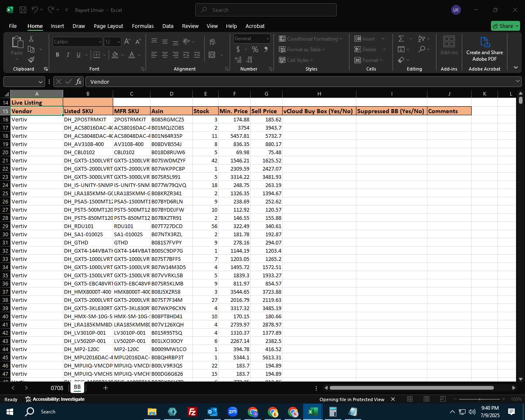
Task: Toggle Italic formatting
Action: tap(68, 55)
